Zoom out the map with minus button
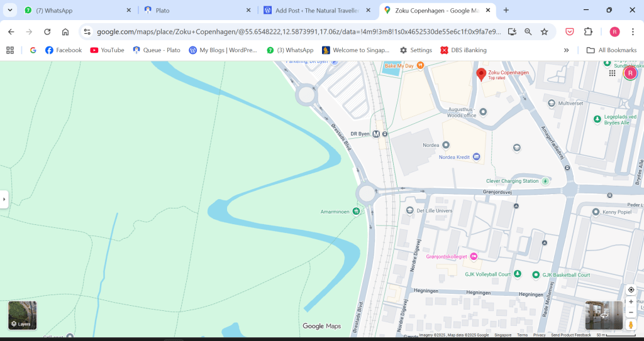Screen dimensions: 644x341 point(631,312)
